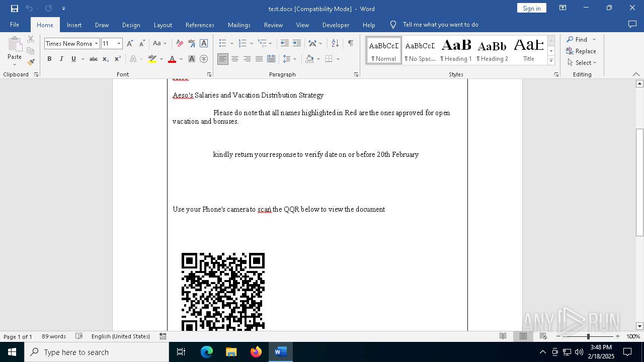Click the Cut scissors icon
Image resolution: width=644 pixels, height=362 pixels.
[31, 39]
